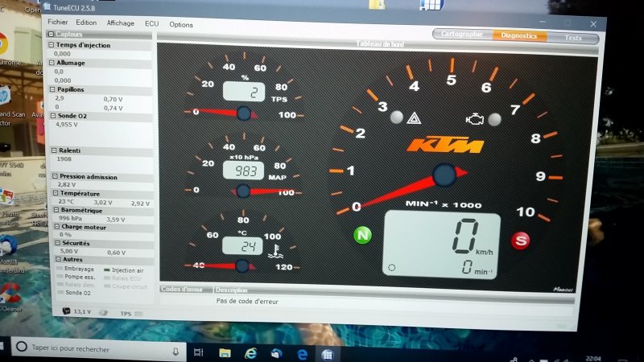This screenshot has width=644, height=362.
Task: Collapse the Charge moteur section
Action: pos(57,227)
